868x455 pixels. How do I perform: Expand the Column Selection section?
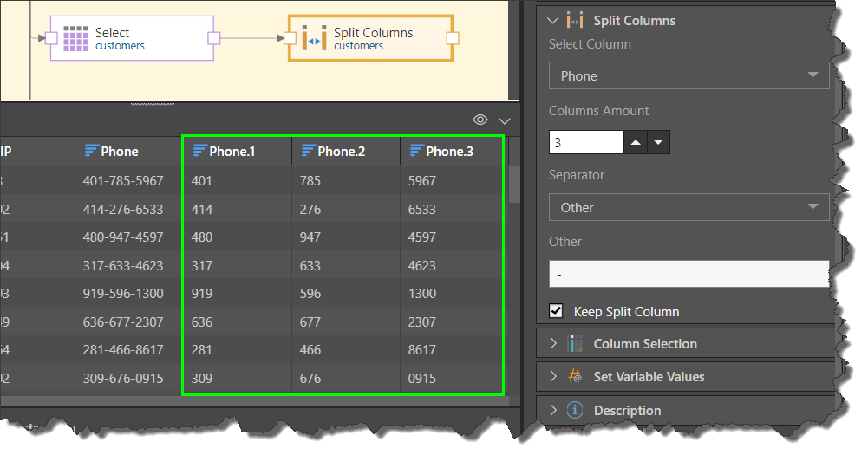tap(553, 344)
